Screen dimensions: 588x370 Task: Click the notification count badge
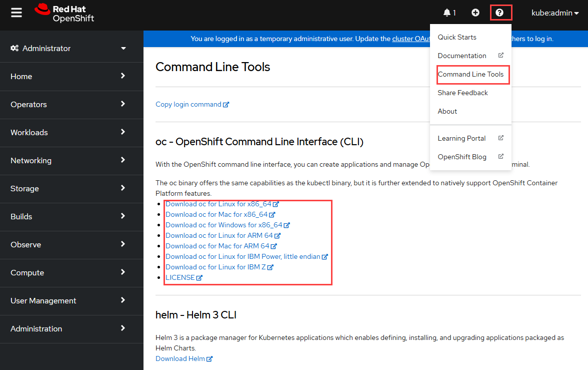454,12
